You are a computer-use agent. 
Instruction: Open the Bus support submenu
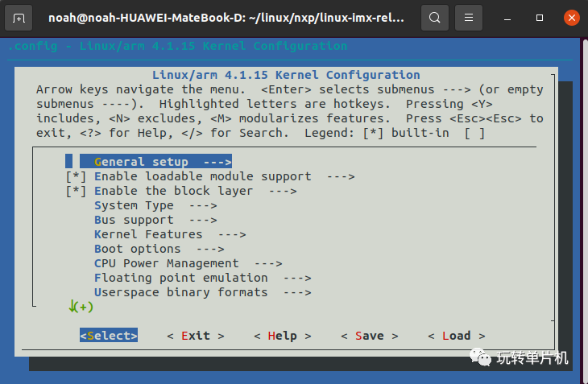pyautogui.click(x=155, y=220)
